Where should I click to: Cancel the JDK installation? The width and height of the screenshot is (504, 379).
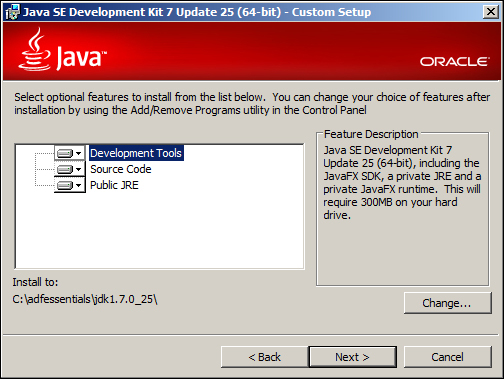447,357
